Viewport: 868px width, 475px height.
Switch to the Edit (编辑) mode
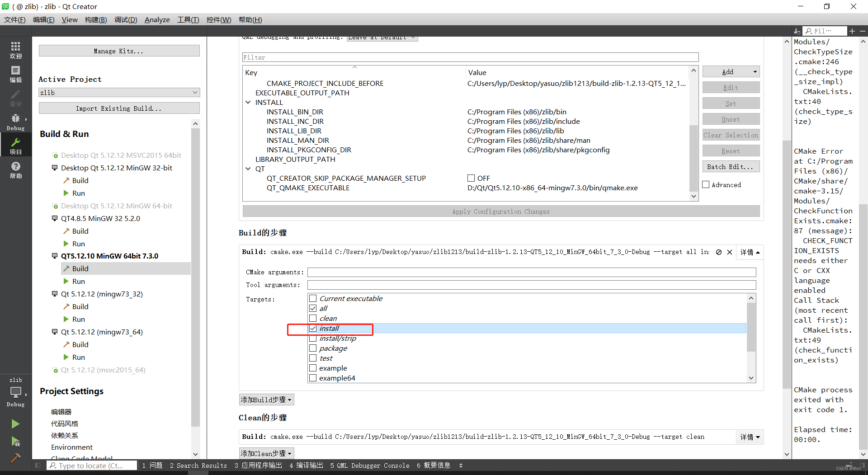16,74
